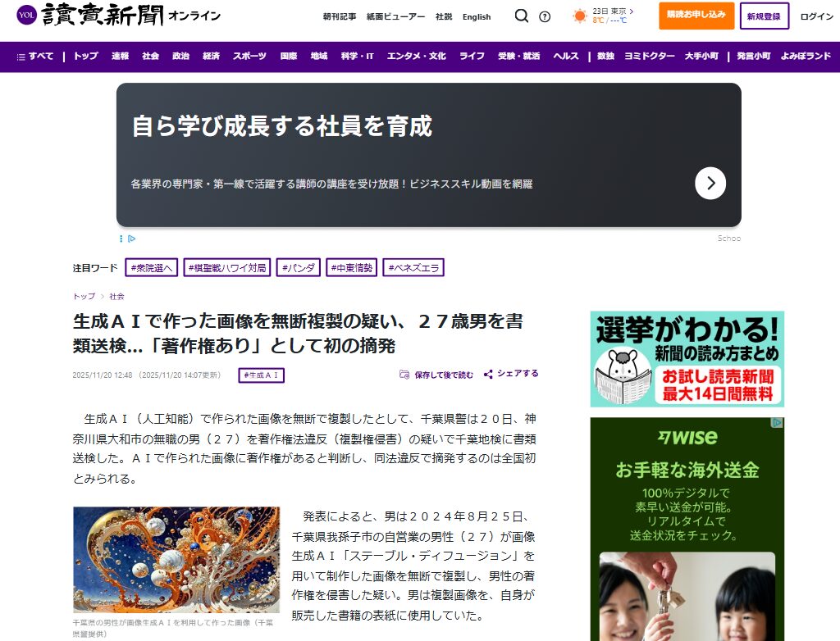
Task: Expand the 東京 weather location chevron
Action: [x=632, y=11]
